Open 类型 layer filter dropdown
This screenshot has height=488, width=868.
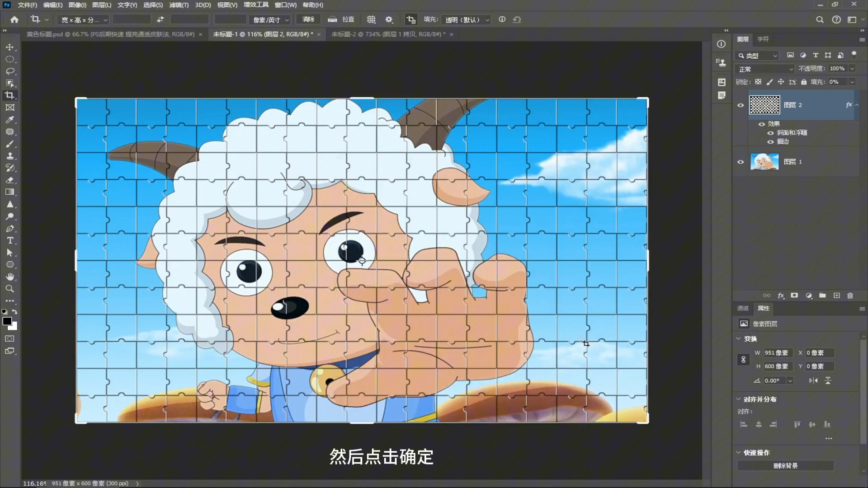pyautogui.click(x=757, y=56)
